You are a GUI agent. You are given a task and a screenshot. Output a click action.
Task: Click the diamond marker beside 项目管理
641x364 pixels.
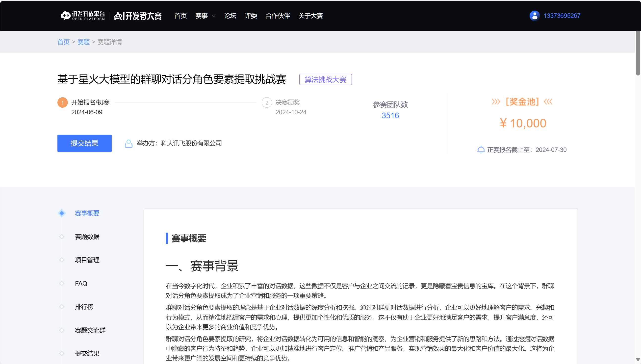point(62,260)
